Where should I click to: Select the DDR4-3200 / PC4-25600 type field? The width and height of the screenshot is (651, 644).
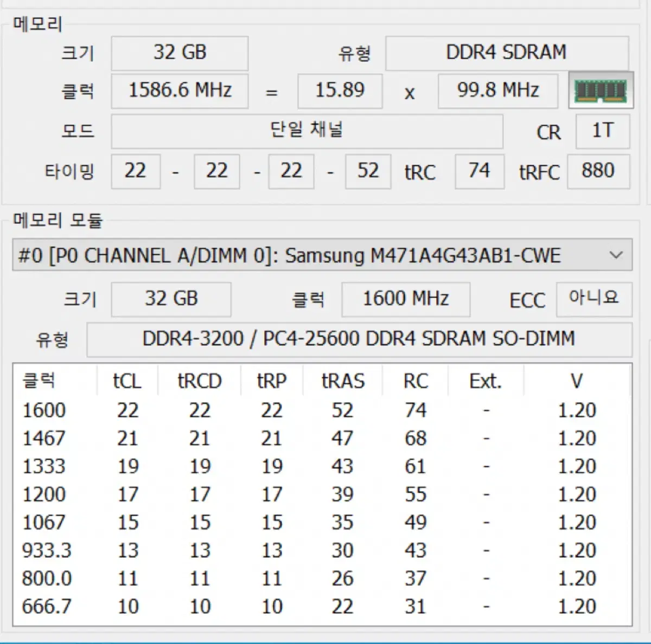(x=359, y=339)
